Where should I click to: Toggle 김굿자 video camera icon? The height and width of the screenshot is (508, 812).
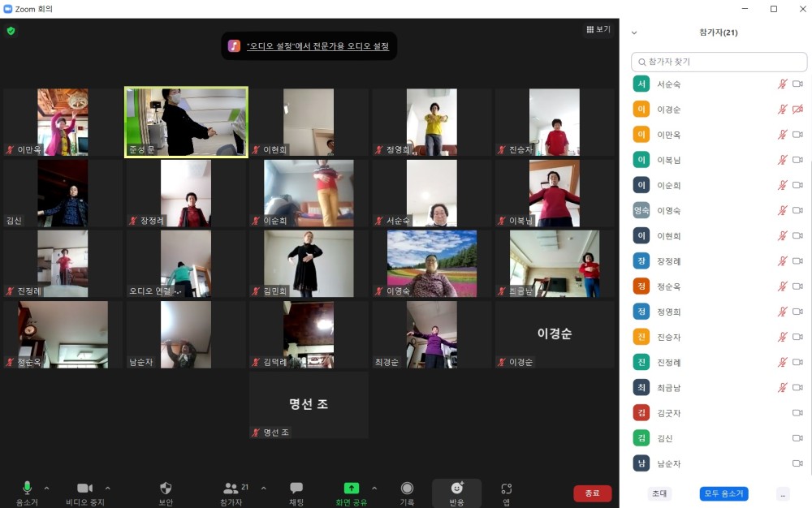click(797, 413)
